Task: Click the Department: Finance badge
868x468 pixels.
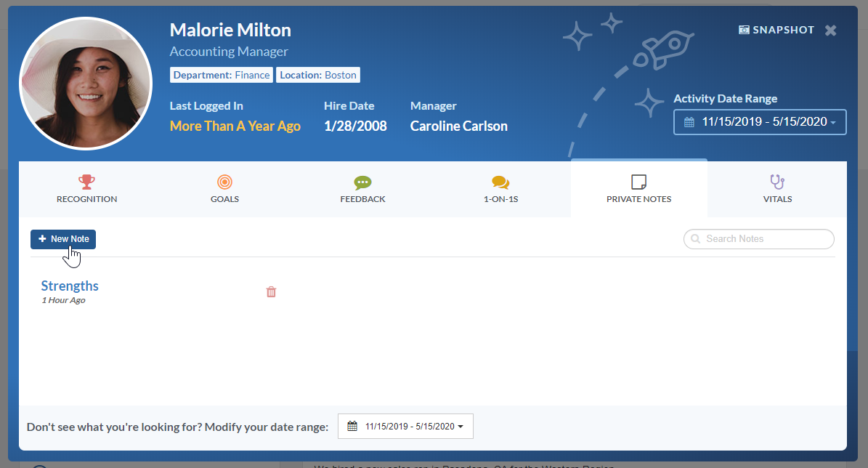Action: pos(221,74)
